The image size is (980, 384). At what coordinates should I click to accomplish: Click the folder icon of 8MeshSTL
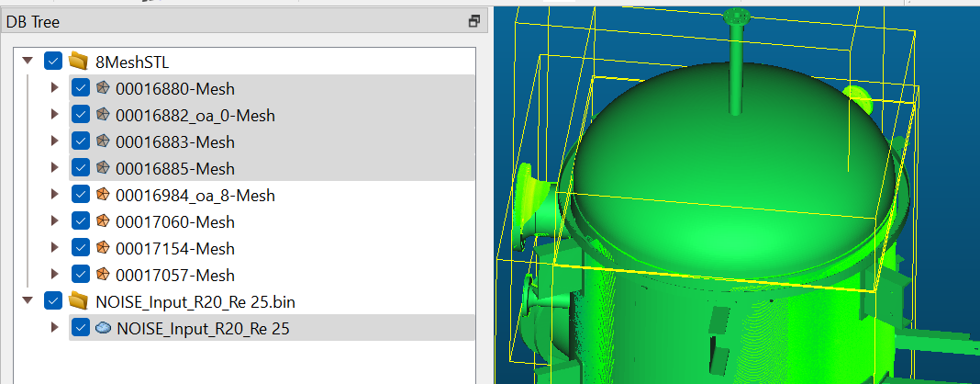click(x=78, y=62)
